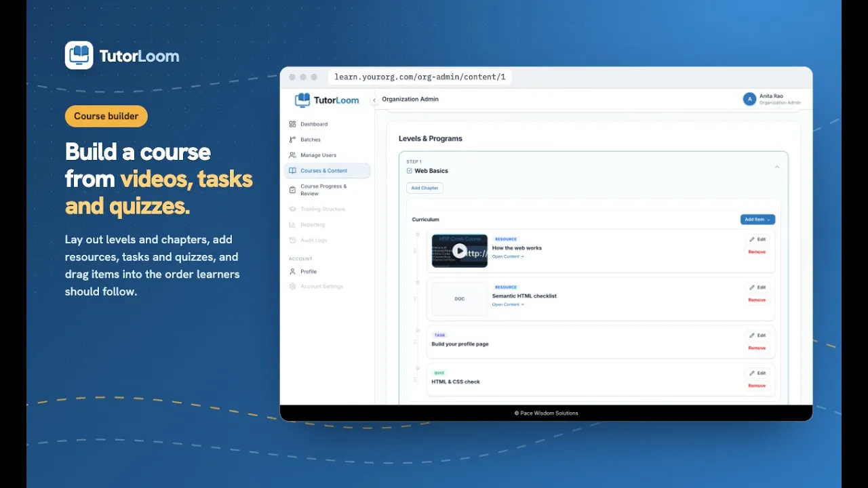Click the Reporting sidebar item
Screen dimensions: 868x488
327,224
